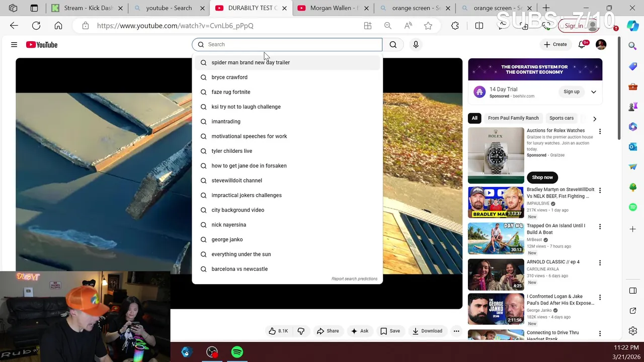This screenshot has width=644, height=362.
Task: Open options for Rolex Watches ad
Action: pyautogui.click(x=600, y=131)
